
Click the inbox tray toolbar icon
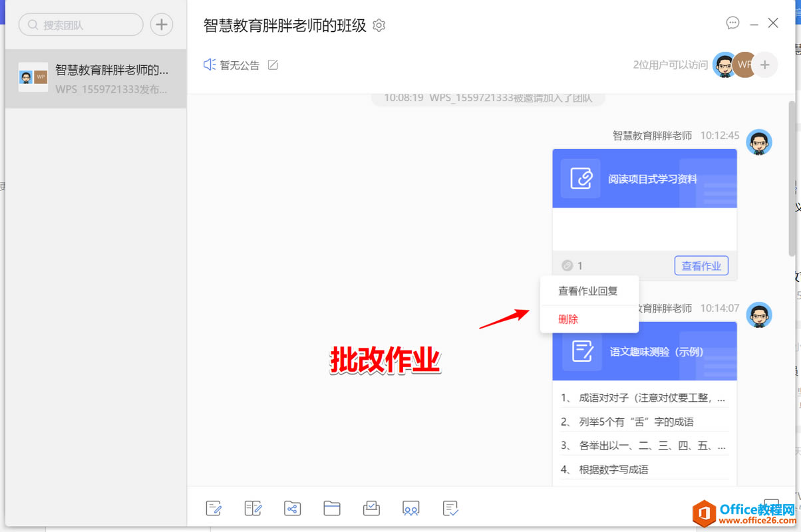371,508
